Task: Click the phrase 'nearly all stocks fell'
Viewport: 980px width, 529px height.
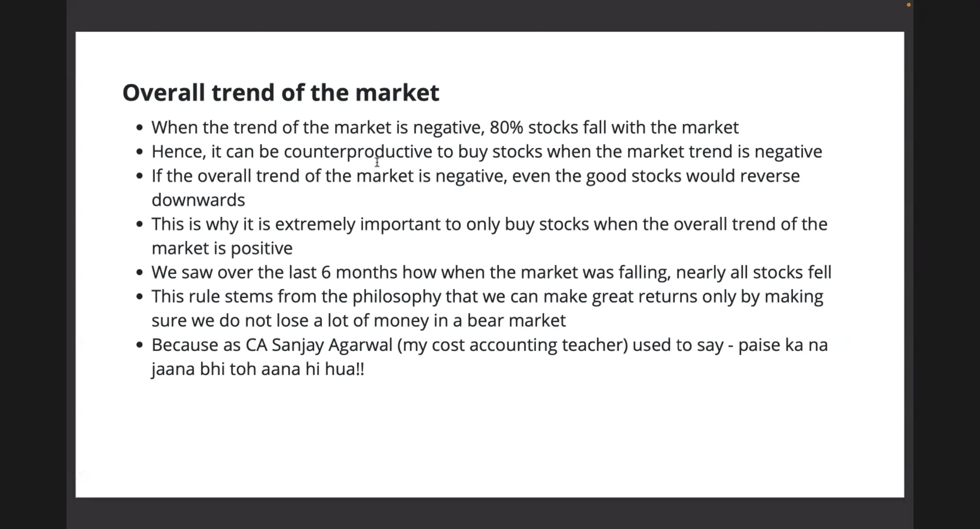Action: tap(753, 272)
